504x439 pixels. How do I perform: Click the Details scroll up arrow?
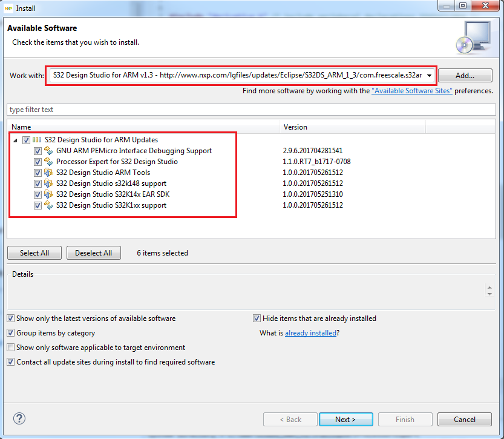[x=489, y=288]
